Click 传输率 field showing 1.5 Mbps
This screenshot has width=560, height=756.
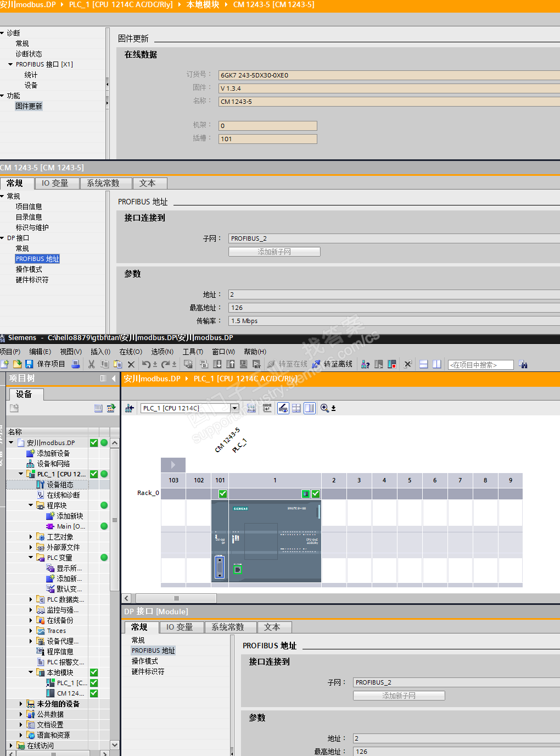[394, 321]
